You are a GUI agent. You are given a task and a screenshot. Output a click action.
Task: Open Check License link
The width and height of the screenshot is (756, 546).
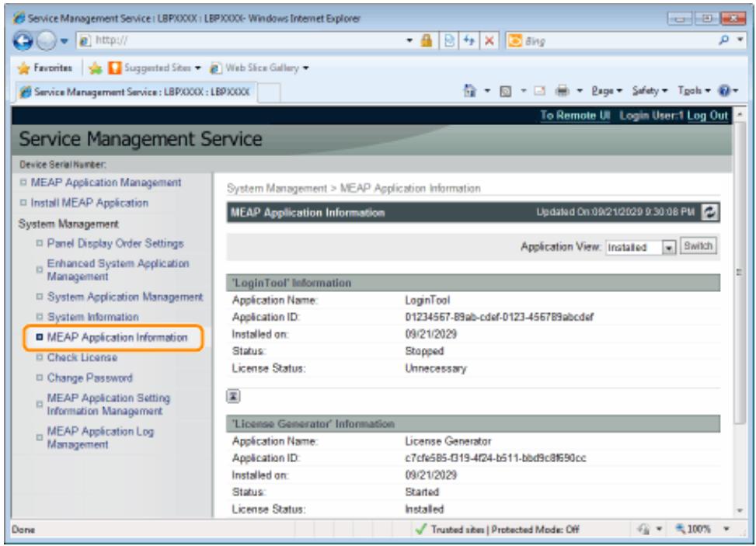pos(82,357)
